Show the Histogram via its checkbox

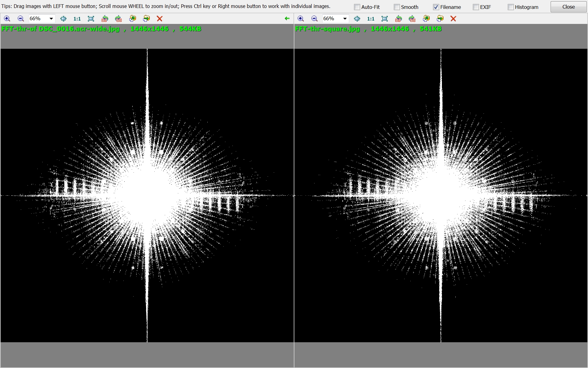pyautogui.click(x=511, y=7)
